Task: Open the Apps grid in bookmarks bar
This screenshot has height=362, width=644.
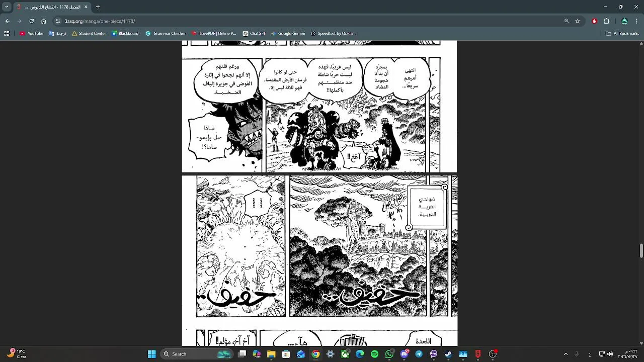Action: pyautogui.click(x=7, y=34)
